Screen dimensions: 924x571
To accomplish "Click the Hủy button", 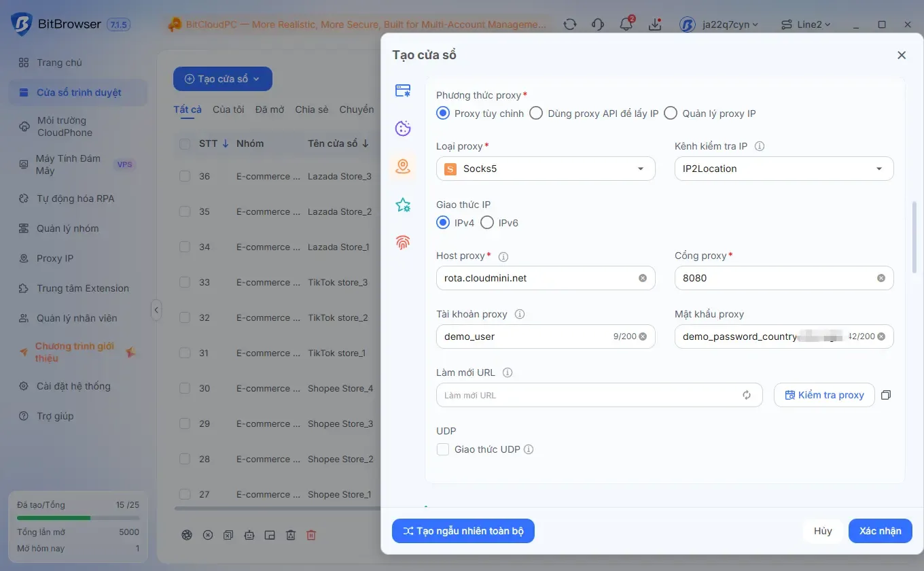I will tap(823, 531).
